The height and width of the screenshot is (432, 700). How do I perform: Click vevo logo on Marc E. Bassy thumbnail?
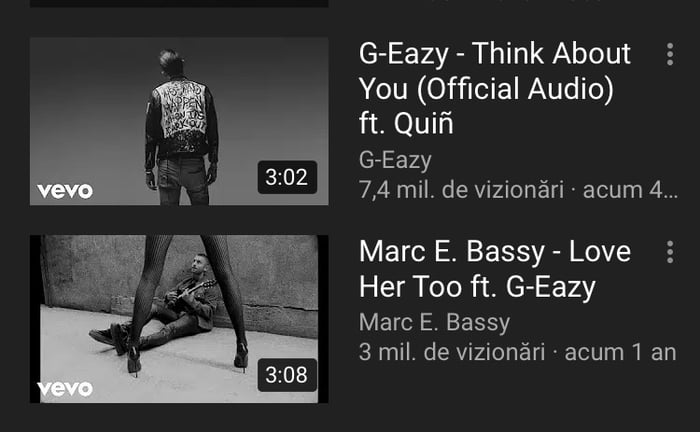(65, 389)
